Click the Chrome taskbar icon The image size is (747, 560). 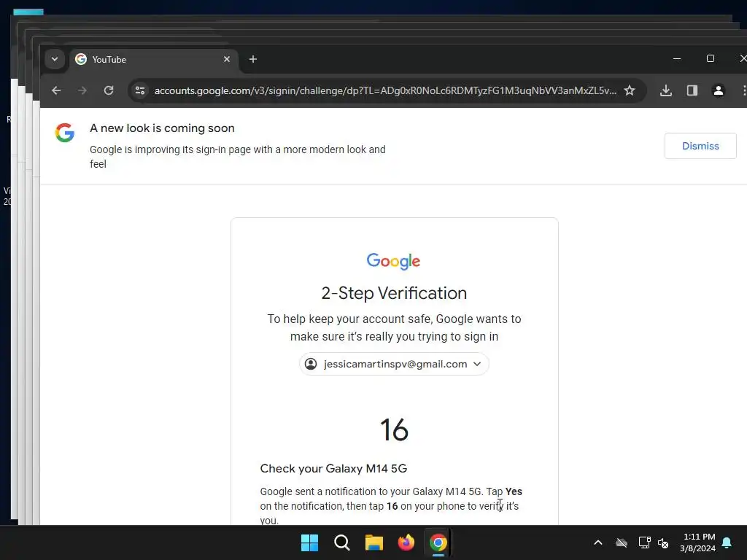[x=438, y=542]
